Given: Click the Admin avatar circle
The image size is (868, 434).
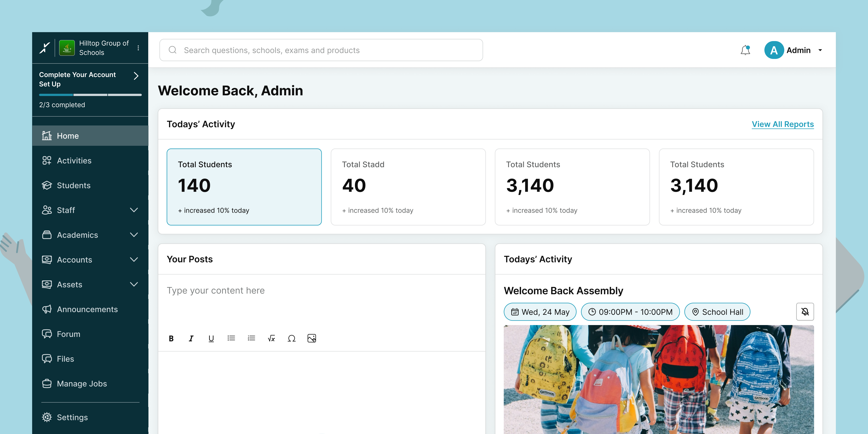Looking at the screenshot, I should [x=774, y=50].
